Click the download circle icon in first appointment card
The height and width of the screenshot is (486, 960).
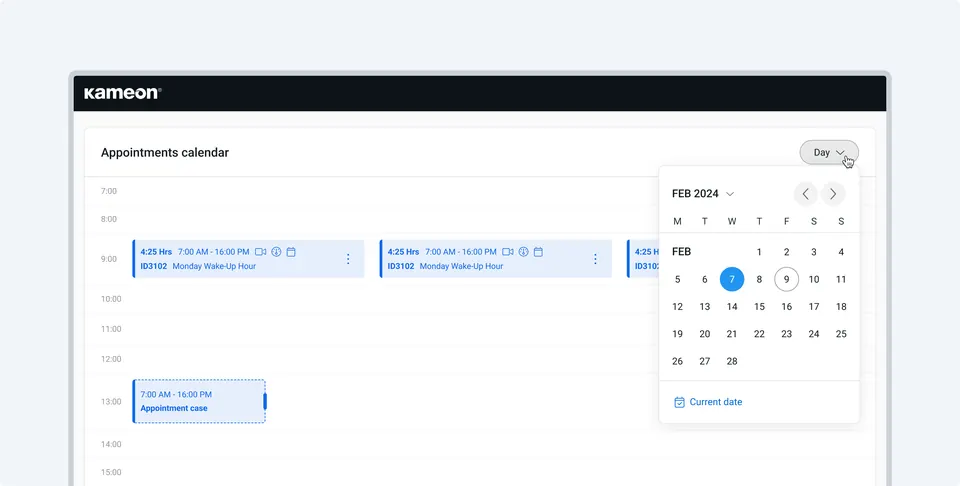coord(276,252)
